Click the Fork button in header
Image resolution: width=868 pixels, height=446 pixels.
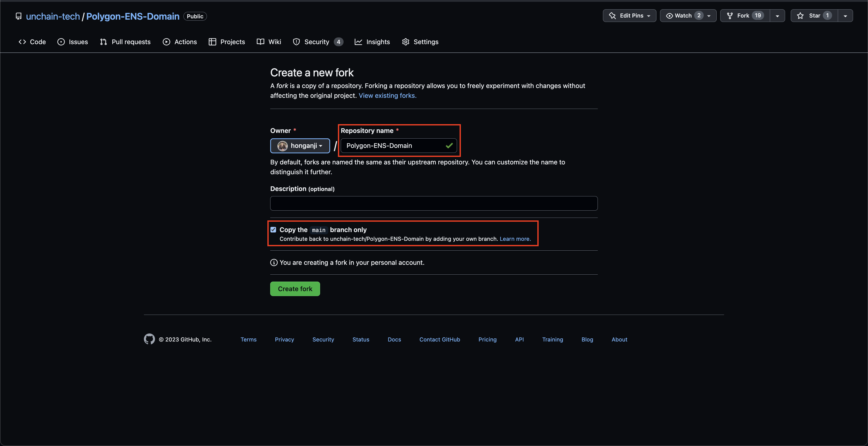click(745, 15)
